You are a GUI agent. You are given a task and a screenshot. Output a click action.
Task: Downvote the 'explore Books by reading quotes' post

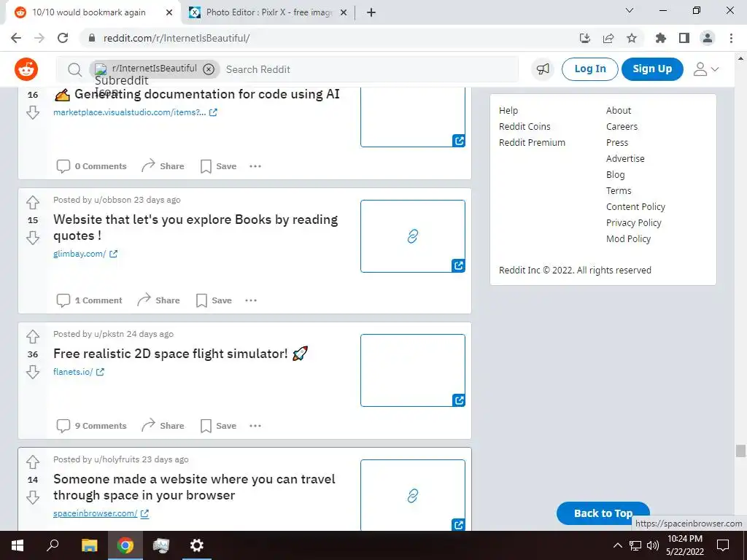coord(33,238)
